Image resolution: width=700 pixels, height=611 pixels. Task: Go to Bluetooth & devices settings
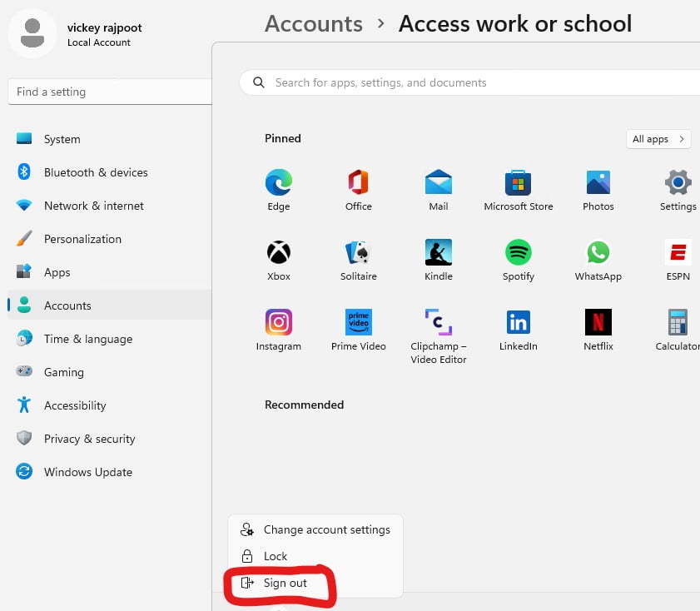(109, 172)
